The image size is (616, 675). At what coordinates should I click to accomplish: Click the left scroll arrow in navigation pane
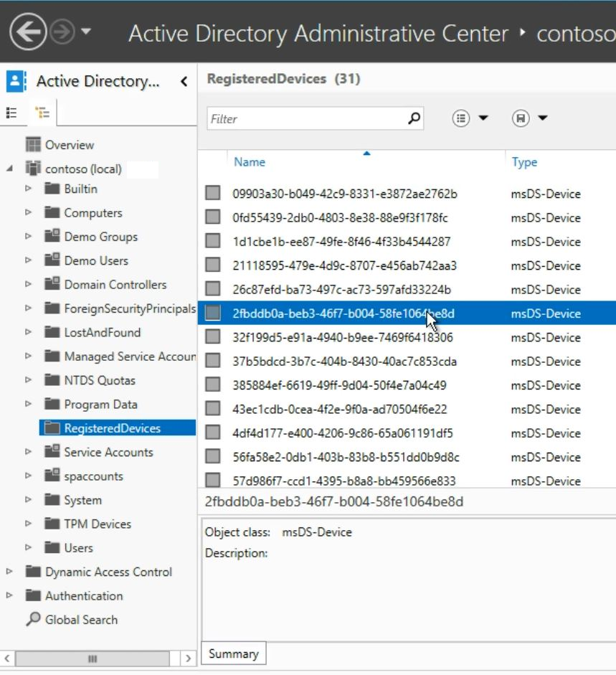pos(7,659)
